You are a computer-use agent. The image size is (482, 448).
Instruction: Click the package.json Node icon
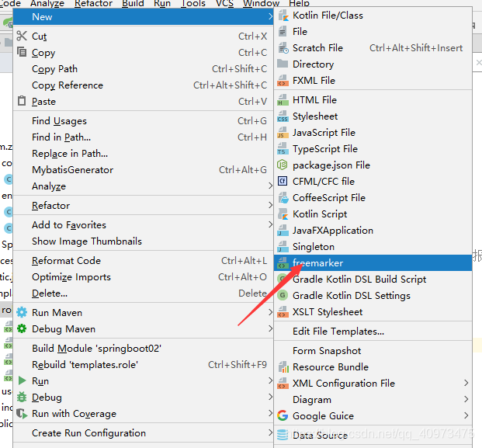(283, 165)
